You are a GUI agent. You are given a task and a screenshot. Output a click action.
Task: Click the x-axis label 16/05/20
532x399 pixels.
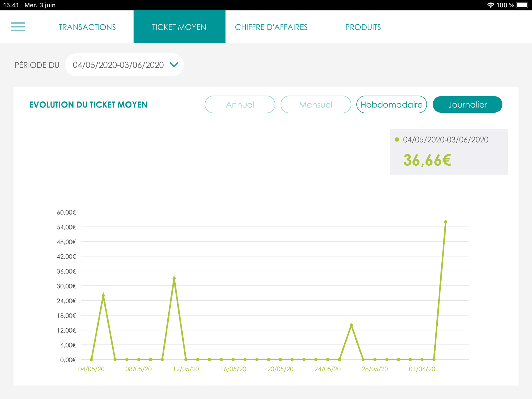pos(233,369)
